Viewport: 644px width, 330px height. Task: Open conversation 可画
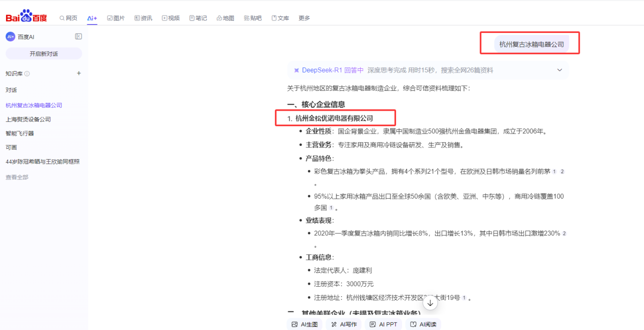click(x=11, y=147)
